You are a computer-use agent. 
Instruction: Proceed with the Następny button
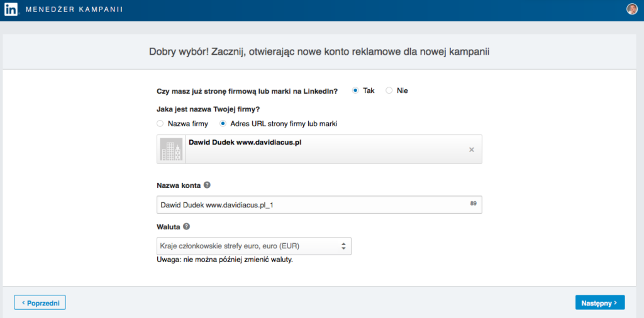599,302
